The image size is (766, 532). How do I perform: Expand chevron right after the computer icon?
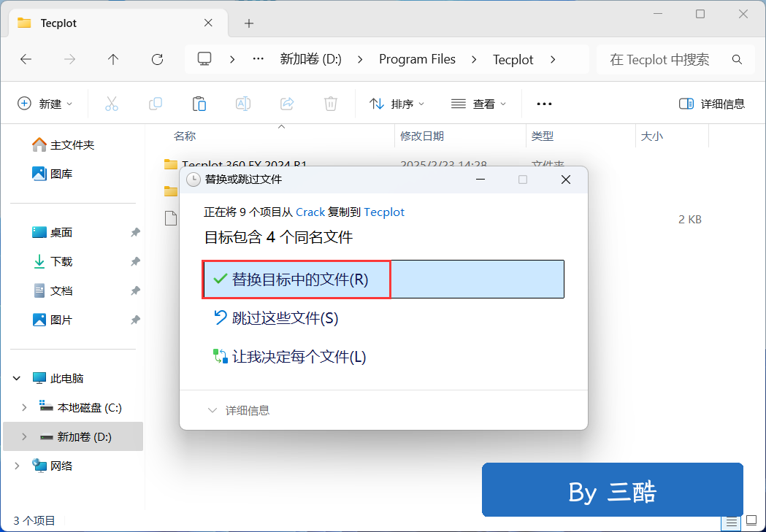(232, 60)
